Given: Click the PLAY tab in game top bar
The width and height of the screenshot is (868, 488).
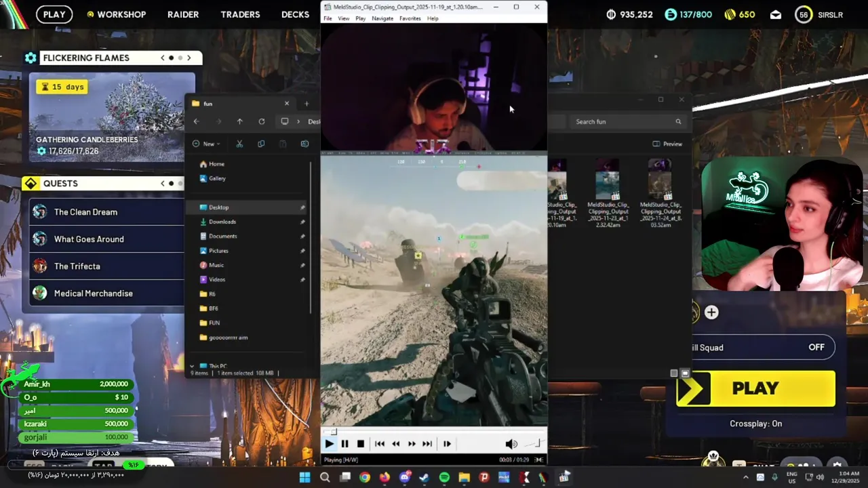Looking at the screenshot, I should pos(54,14).
